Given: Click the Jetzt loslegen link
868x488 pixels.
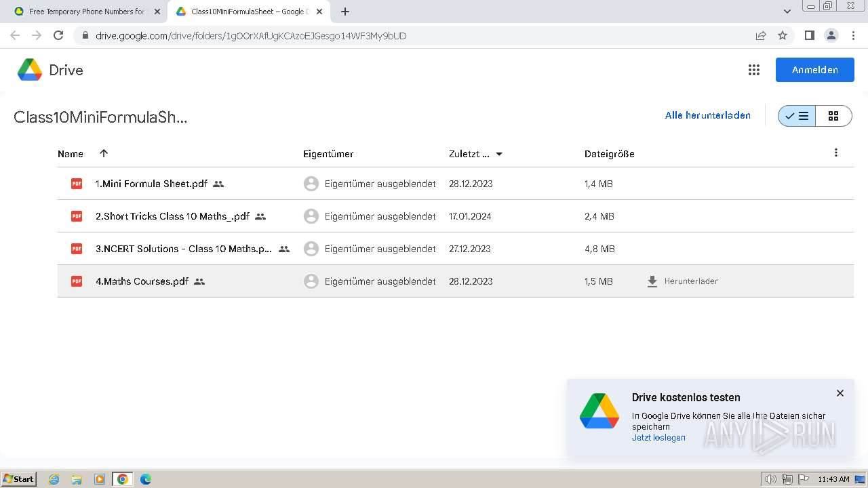Looking at the screenshot, I should tap(658, 438).
